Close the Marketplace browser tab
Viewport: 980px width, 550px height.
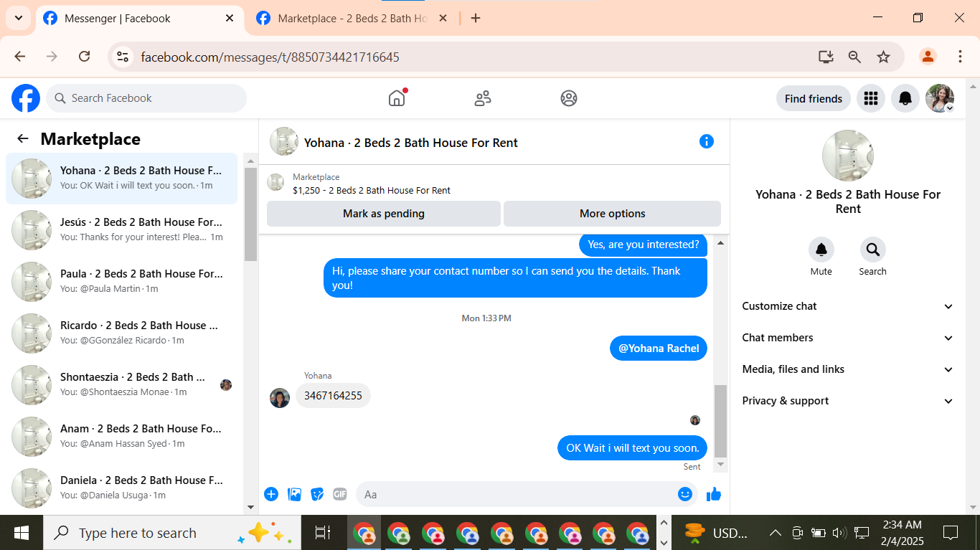(443, 19)
